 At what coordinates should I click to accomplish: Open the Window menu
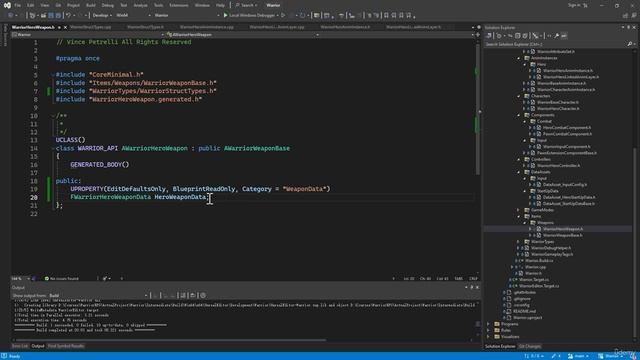(202, 5)
